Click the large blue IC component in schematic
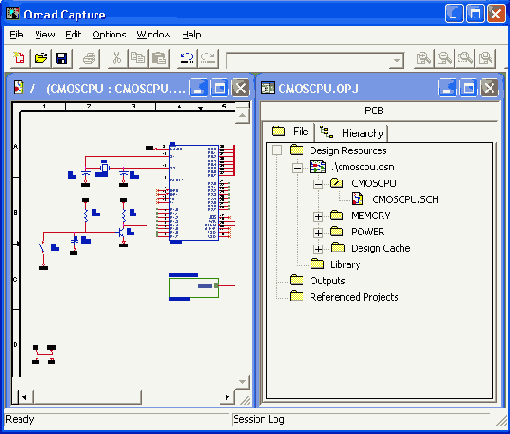This screenshot has height=434, width=510. [194, 193]
